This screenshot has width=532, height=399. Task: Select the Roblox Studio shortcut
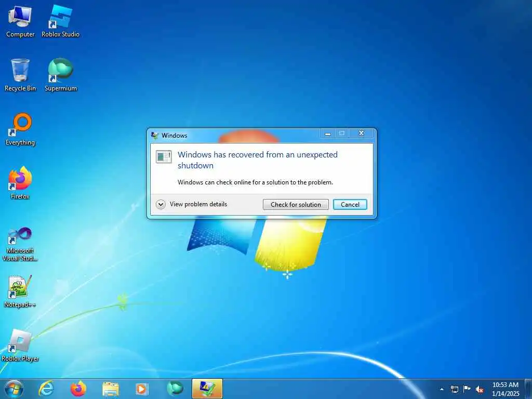click(x=60, y=22)
